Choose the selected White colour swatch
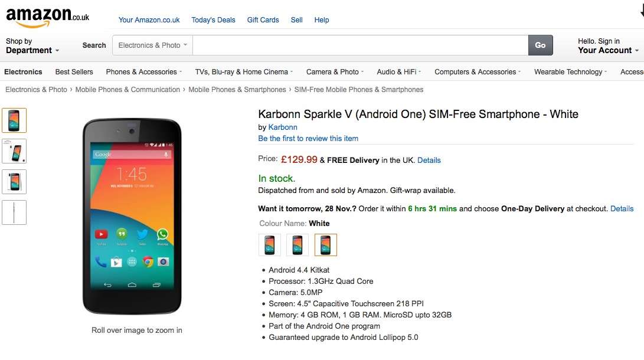 [x=326, y=245]
